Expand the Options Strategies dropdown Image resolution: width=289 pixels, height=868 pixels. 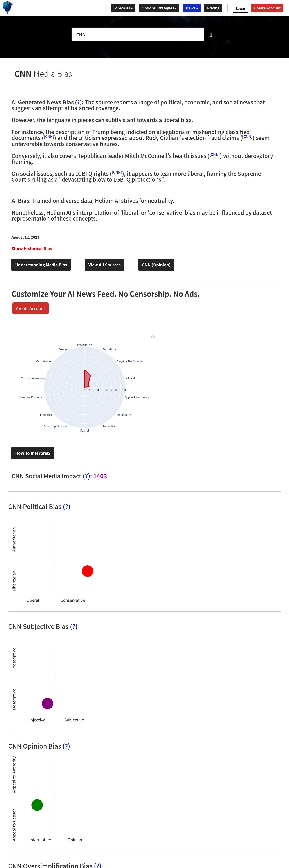(159, 8)
